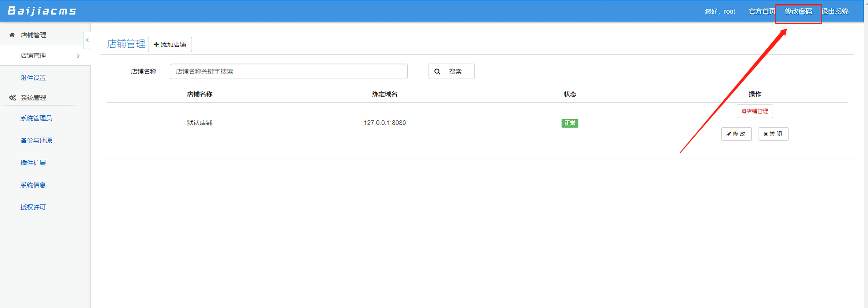Expand the 店铺管理 submenu chevron arrow
Screen dimensions: 868x308
[x=78, y=56]
